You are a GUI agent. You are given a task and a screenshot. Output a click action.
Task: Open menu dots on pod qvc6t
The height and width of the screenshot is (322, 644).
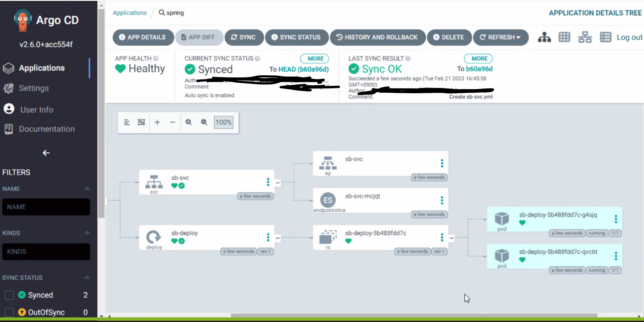[616, 256]
